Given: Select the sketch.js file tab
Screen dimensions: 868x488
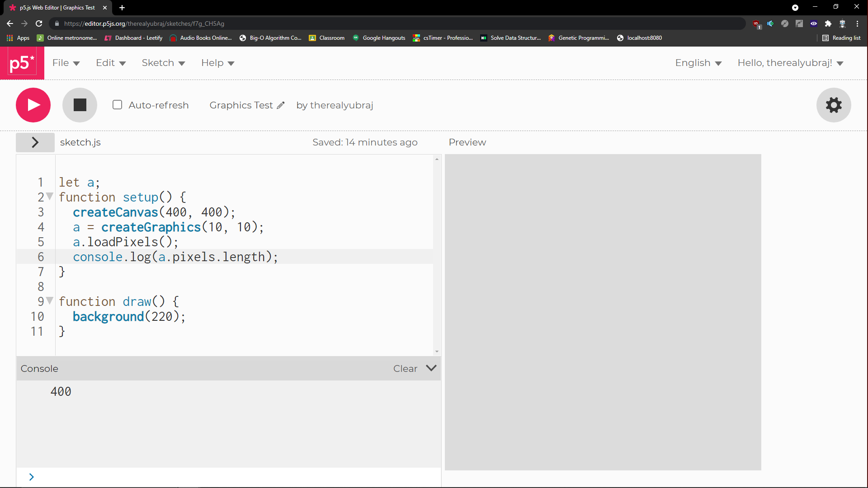Looking at the screenshot, I should [80, 142].
